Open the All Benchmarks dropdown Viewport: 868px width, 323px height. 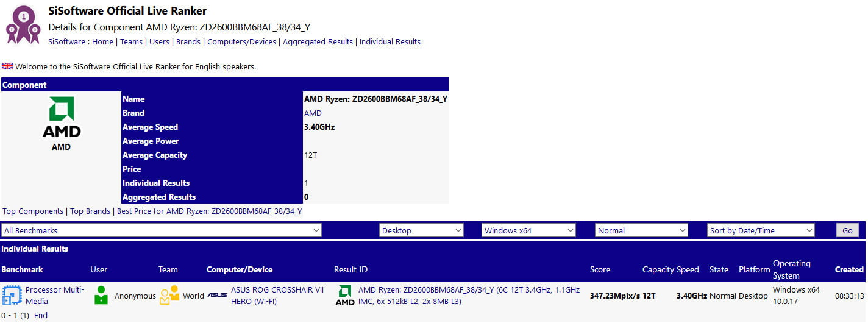point(162,230)
